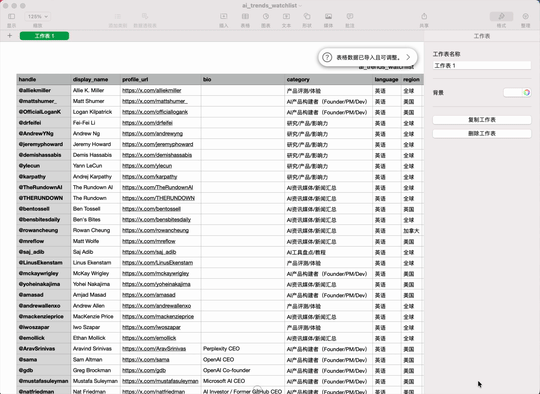540x394 pixels.
Task: Open the Organize (整理) panel icon
Action: tap(526, 17)
